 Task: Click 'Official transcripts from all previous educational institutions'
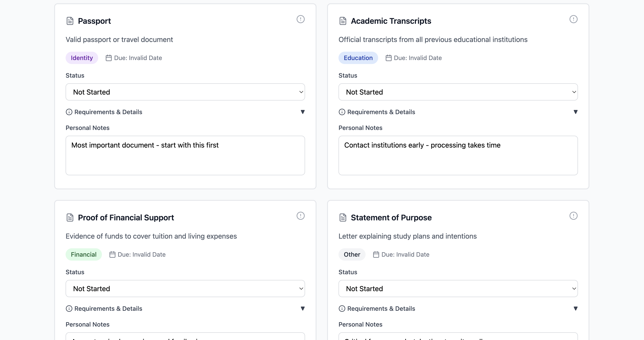tap(433, 39)
